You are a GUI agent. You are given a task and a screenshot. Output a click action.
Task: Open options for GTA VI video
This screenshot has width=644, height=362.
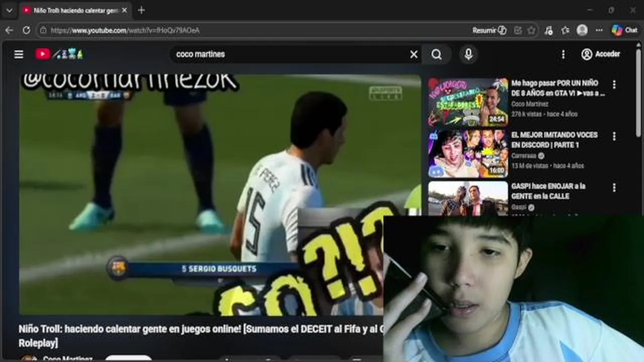(614, 84)
